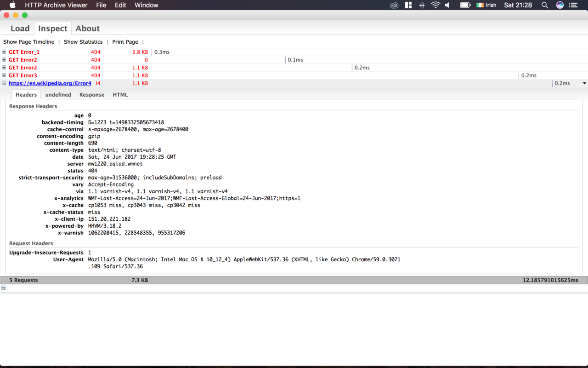Click the strict-transport-security max-age value

[155, 178]
